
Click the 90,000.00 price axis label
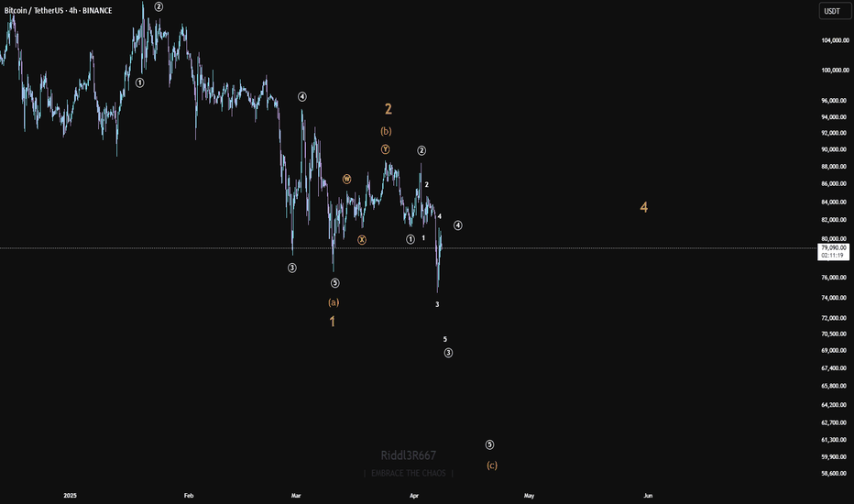pos(835,150)
